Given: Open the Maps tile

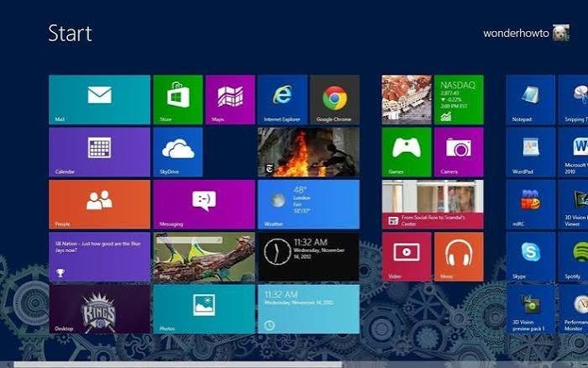Looking at the screenshot, I should (230, 99).
